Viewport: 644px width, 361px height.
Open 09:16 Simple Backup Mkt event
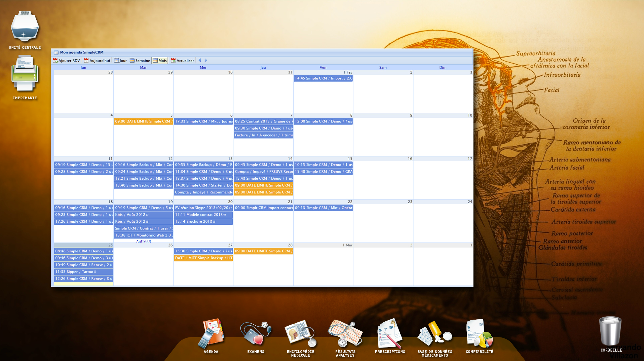tap(143, 165)
